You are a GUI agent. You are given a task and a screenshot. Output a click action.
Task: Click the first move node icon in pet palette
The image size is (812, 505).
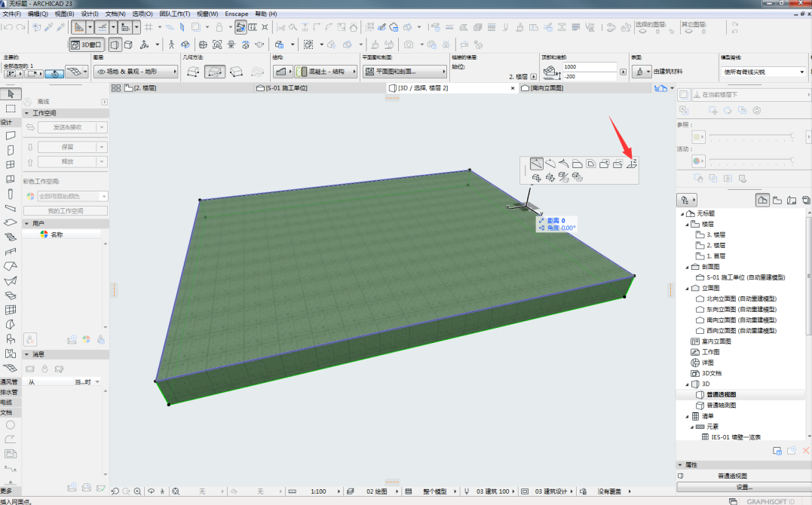(x=537, y=164)
